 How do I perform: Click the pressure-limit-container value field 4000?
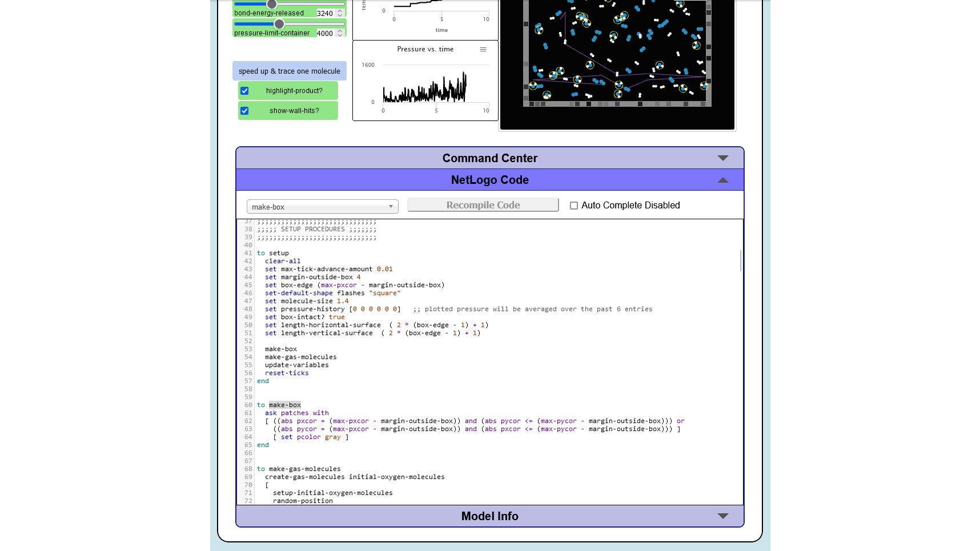pos(325,33)
